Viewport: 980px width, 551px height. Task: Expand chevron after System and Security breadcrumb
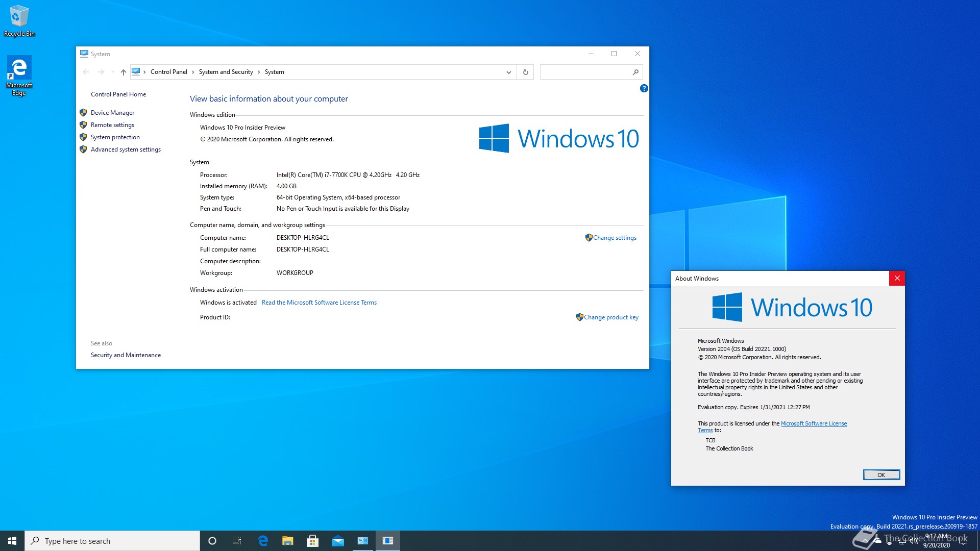[259, 72]
